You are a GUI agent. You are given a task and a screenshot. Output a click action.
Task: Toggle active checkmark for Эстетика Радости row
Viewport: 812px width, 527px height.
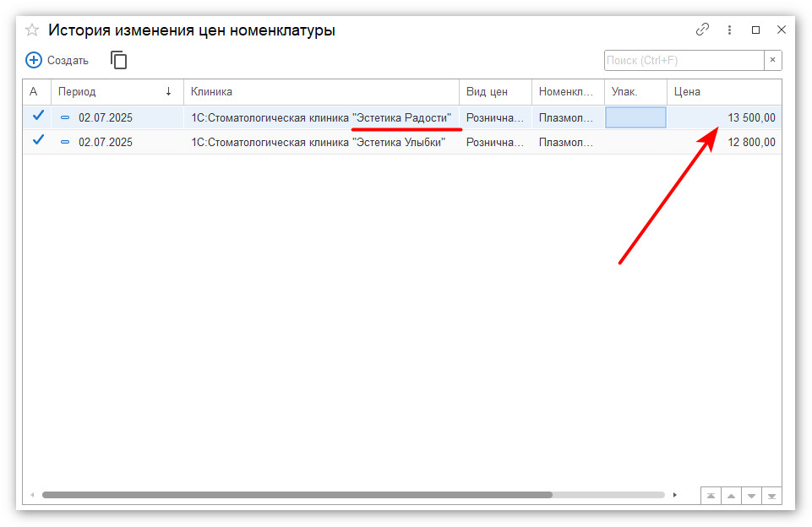pyautogui.click(x=37, y=117)
